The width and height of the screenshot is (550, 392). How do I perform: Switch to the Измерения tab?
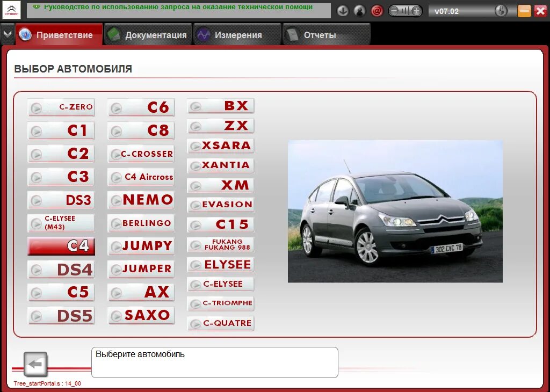[x=237, y=34]
